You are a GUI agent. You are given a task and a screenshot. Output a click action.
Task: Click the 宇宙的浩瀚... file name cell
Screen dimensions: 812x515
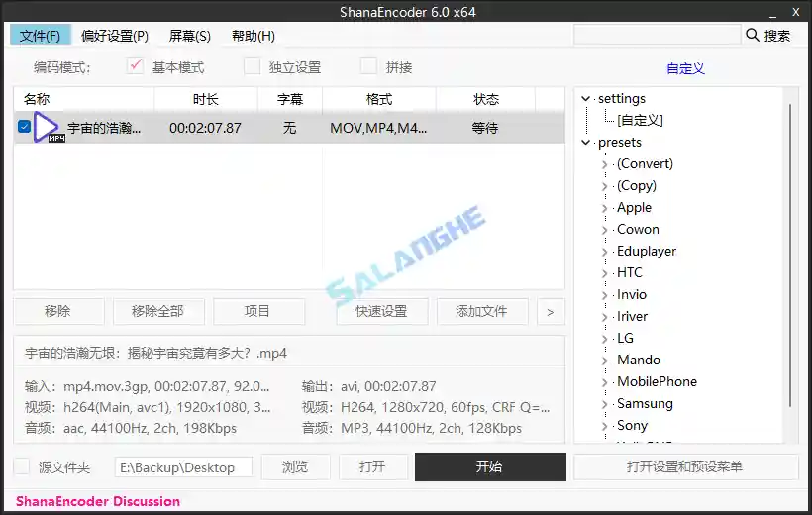pos(104,128)
